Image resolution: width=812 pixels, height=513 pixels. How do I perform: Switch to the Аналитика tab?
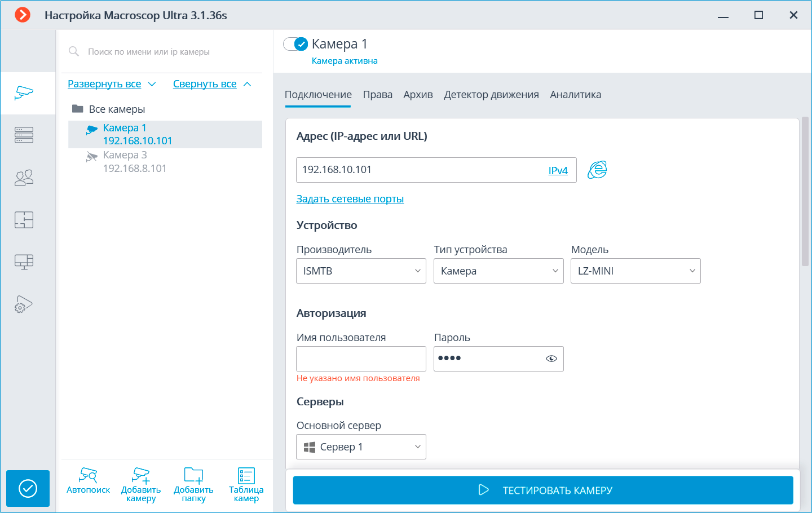[576, 95]
